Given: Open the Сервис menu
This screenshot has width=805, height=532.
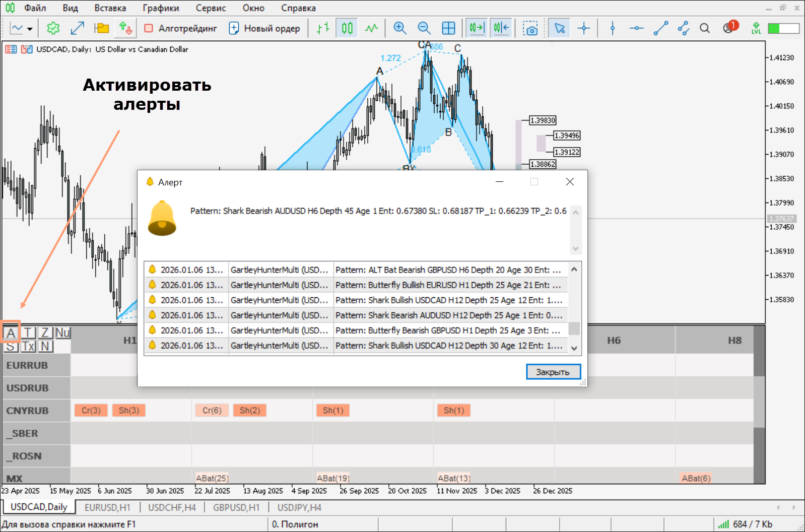Looking at the screenshot, I should pyautogui.click(x=211, y=8).
